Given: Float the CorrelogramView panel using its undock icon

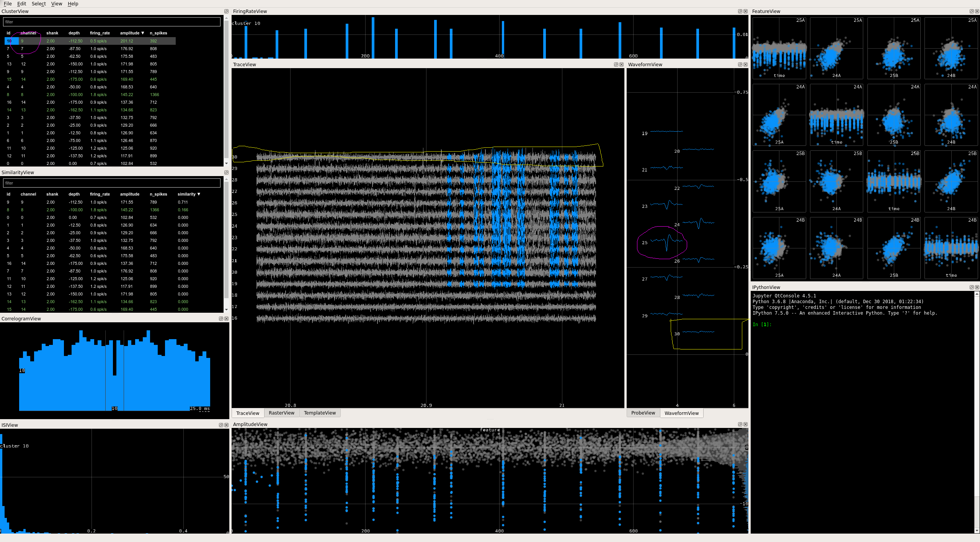Looking at the screenshot, I should [x=221, y=318].
